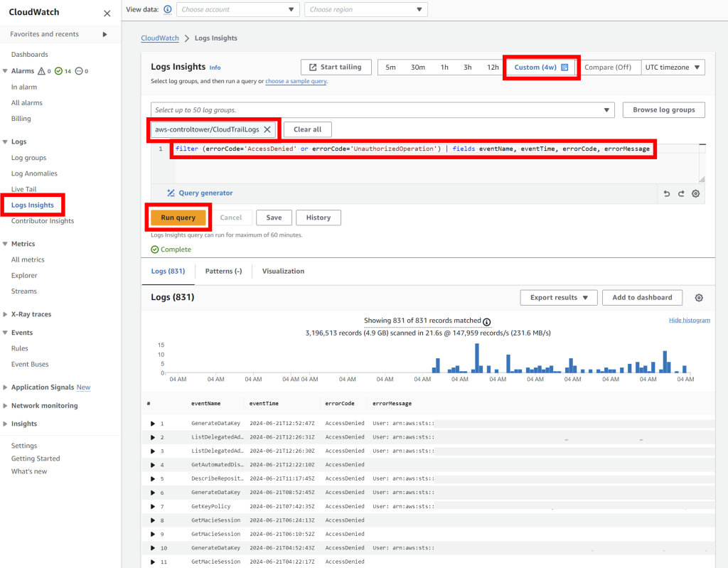Redo the query edit
Image resolution: width=728 pixels, height=568 pixels.
(681, 193)
